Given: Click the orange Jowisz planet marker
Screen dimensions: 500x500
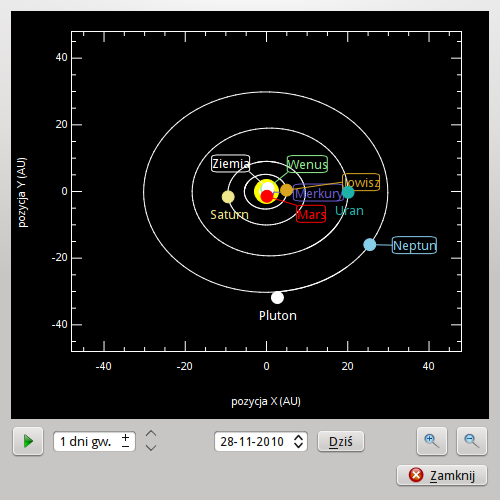Looking at the screenshot, I should pyautogui.click(x=286, y=190).
